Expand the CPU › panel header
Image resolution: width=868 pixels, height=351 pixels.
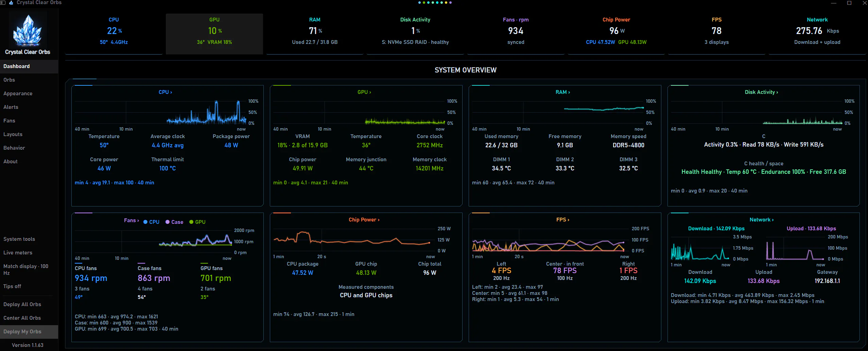tap(166, 92)
